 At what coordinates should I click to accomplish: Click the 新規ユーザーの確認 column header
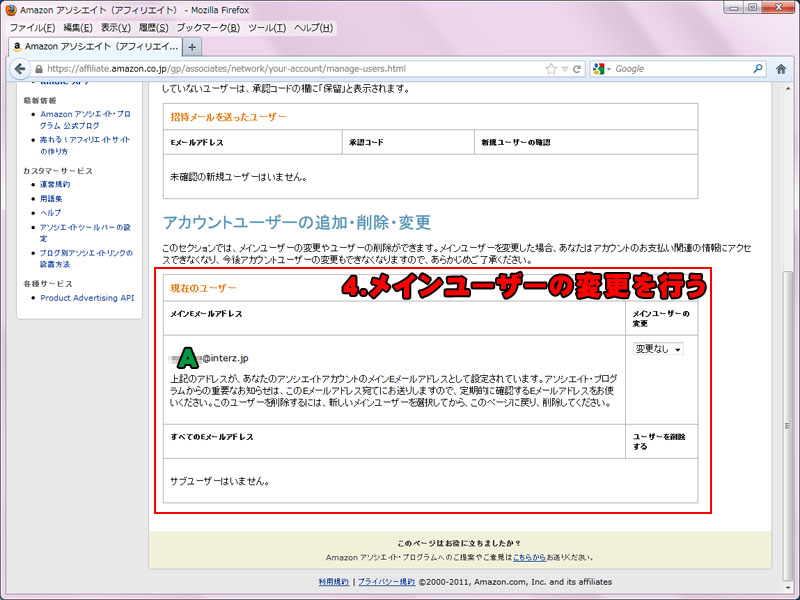click(x=516, y=142)
